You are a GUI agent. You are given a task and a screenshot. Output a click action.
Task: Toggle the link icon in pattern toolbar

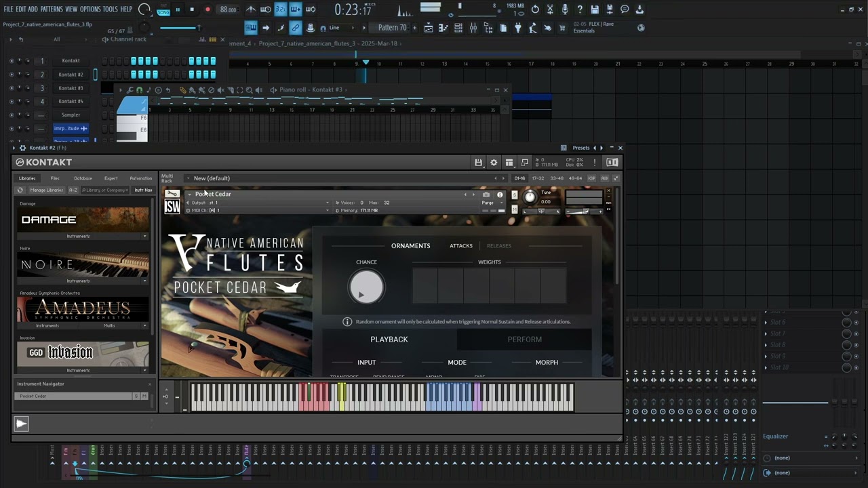pyautogui.click(x=296, y=28)
